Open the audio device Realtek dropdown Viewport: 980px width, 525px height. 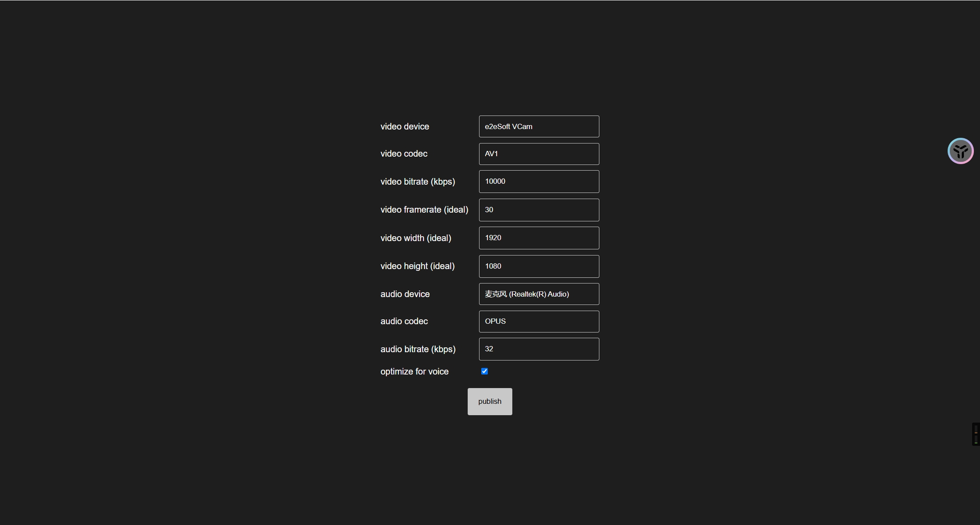[539, 294]
